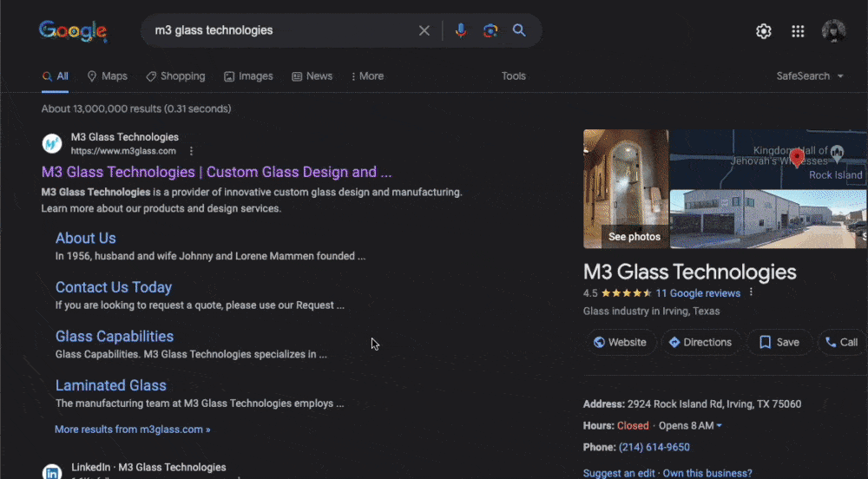Screen dimensions: 868x479
Task: Open Google apps grid icon
Action: coord(798,31)
